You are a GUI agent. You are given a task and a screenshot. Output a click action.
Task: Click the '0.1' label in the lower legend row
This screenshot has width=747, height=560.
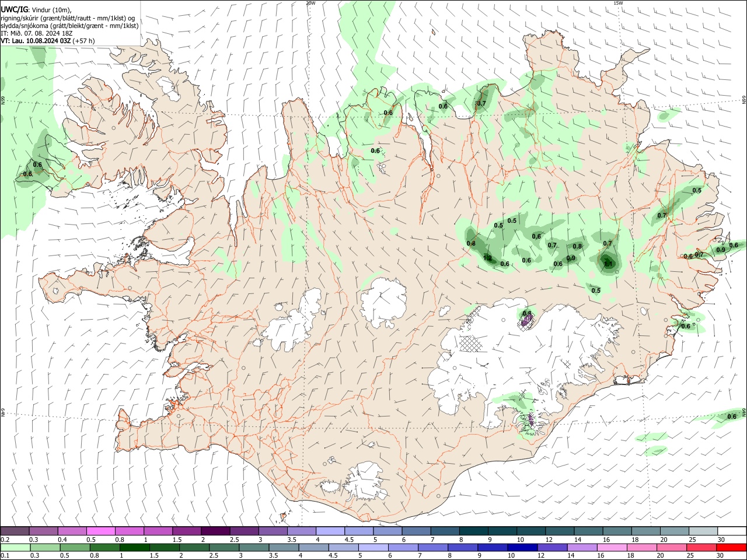tap(5, 555)
